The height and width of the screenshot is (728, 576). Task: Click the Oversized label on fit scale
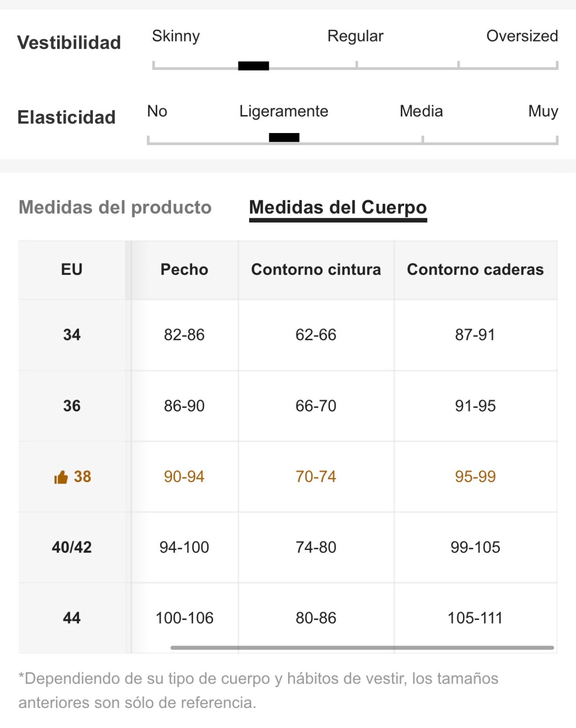point(522,36)
